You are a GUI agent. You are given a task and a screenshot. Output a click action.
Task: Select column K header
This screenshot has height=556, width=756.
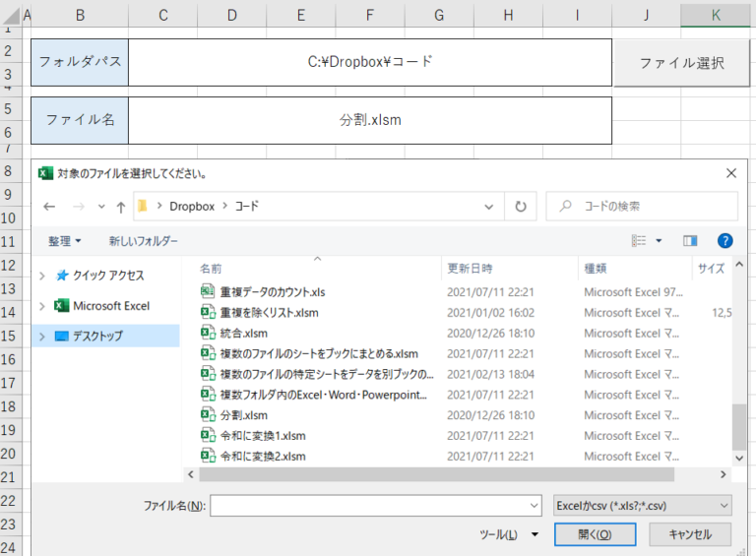point(716,15)
